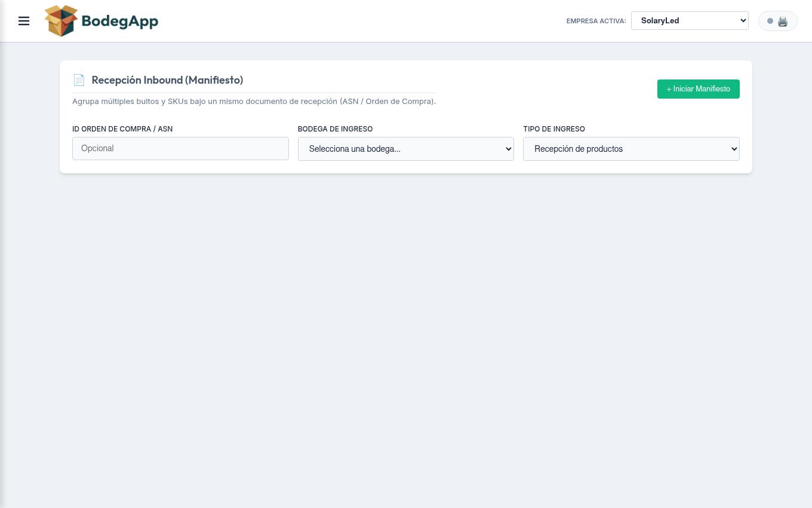This screenshot has width=812, height=508.
Task: Focus the ID Orden de Compra input
Action: click(x=180, y=148)
